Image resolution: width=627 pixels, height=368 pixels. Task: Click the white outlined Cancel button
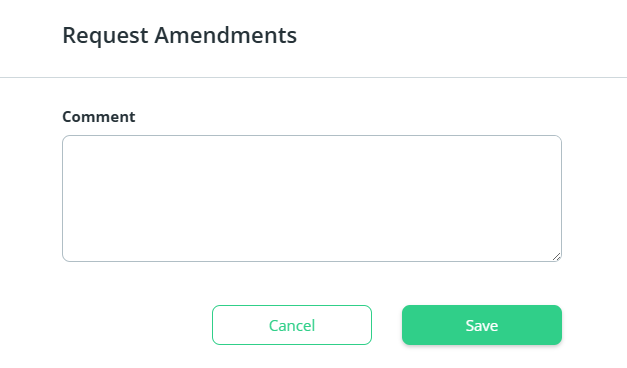pyautogui.click(x=292, y=325)
